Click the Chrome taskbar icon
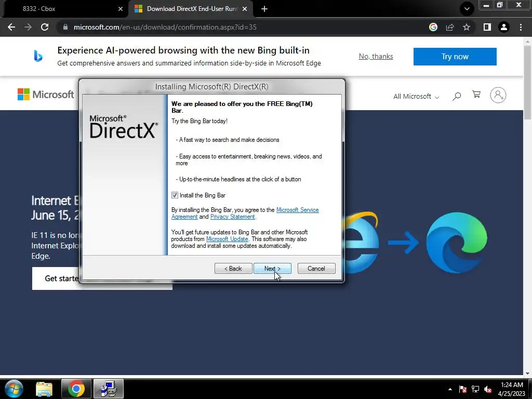The width and height of the screenshot is (532, 399). click(76, 389)
